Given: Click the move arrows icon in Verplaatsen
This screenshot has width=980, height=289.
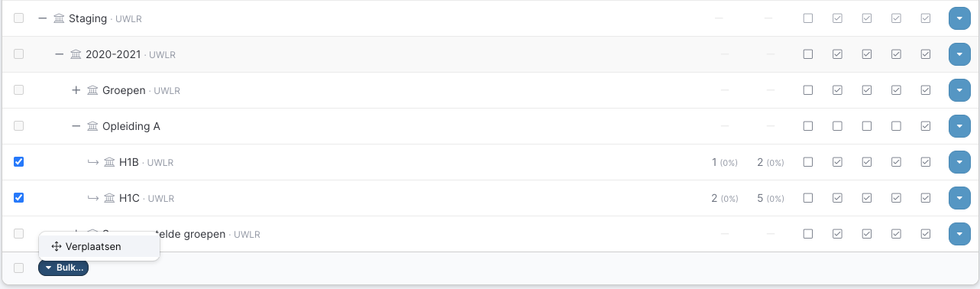Looking at the screenshot, I should click(x=57, y=246).
